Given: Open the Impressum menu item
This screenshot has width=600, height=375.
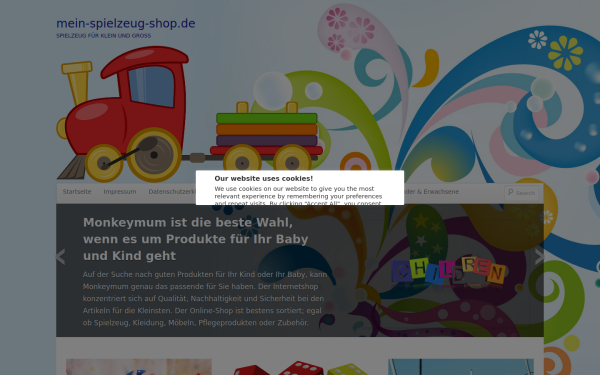Looking at the screenshot, I should 120,192.
